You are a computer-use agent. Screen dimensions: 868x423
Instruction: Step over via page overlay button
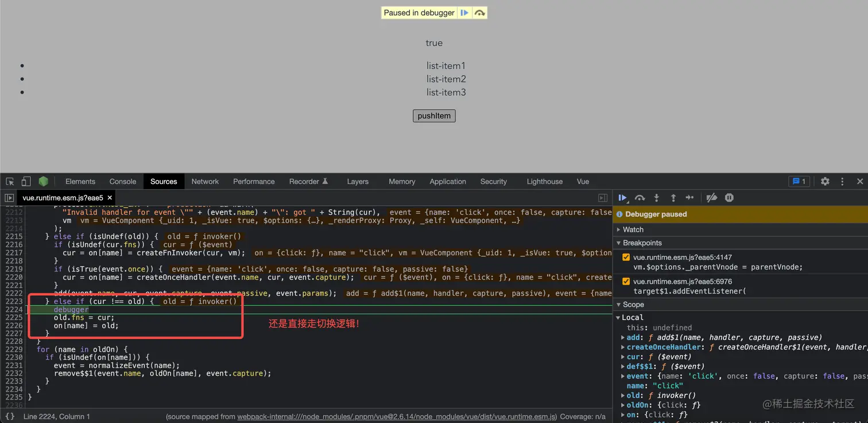point(479,13)
